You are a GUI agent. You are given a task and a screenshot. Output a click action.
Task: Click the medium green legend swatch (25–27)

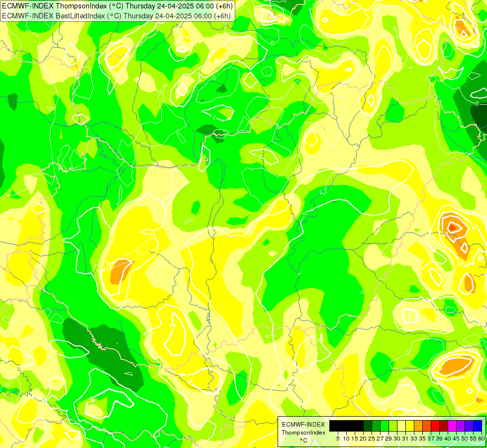tap(376, 426)
